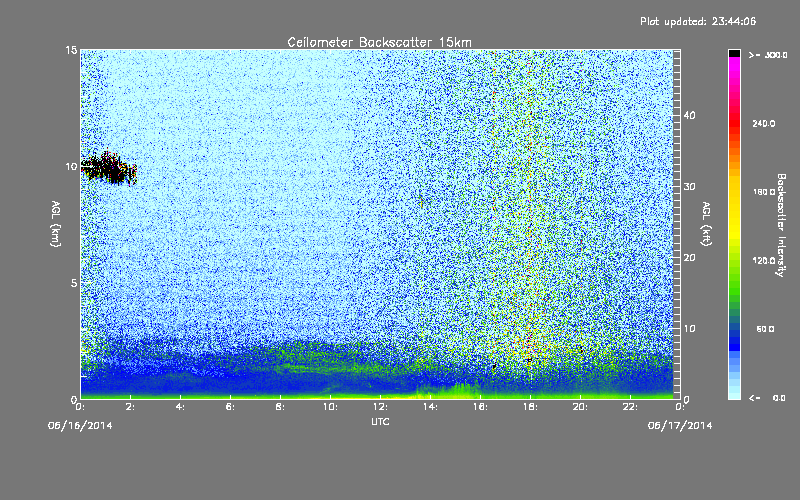The width and height of the screenshot is (800, 500).
Task: Click the black cloud echo near 10 km
Action: click(x=110, y=168)
